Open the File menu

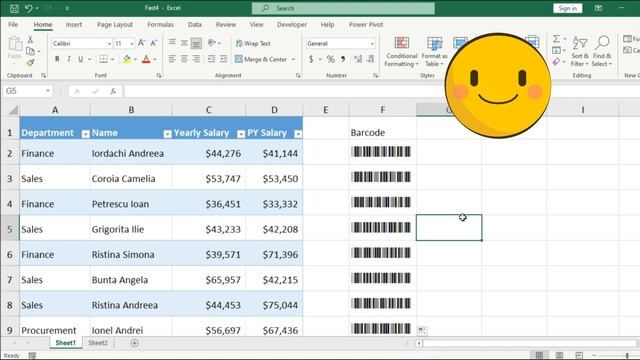(x=13, y=24)
